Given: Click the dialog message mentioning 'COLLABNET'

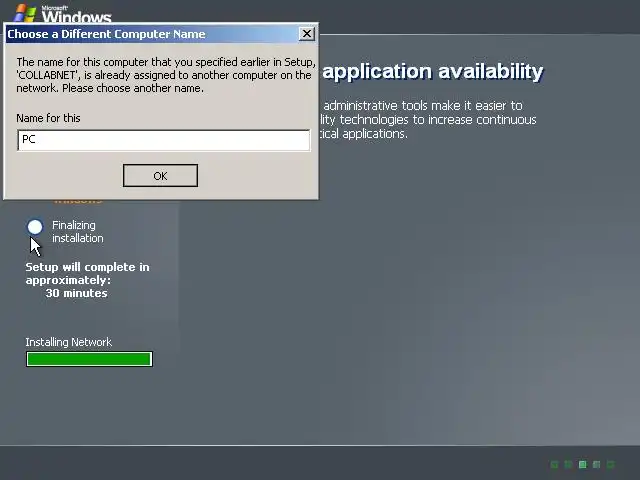Looking at the screenshot, I should [x=166, y=75].
